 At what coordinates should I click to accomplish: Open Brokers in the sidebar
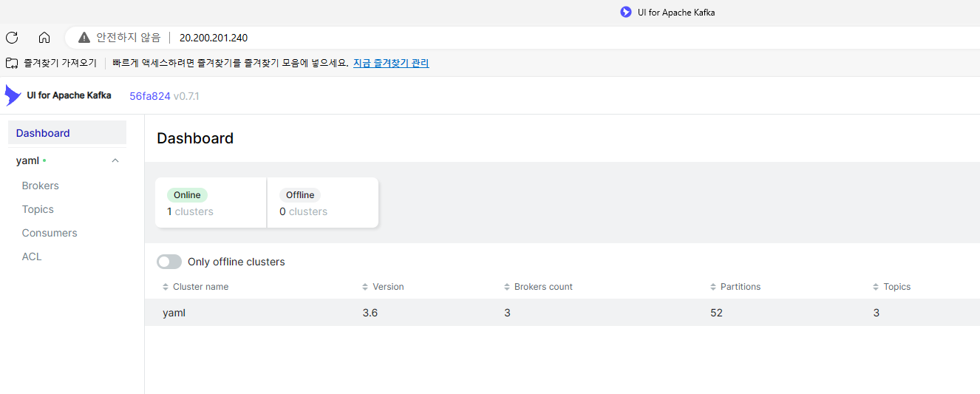coord(41,186)
